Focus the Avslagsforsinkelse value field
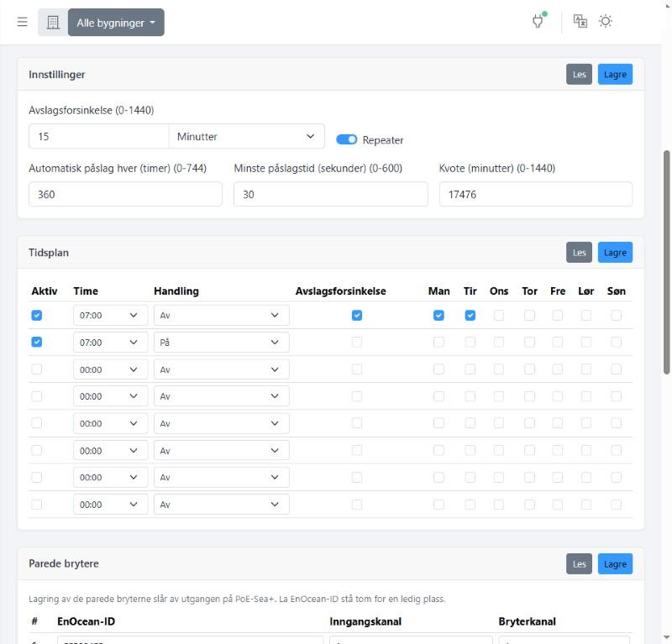This screenshot has width=672, height=644. tap(99, 136)
